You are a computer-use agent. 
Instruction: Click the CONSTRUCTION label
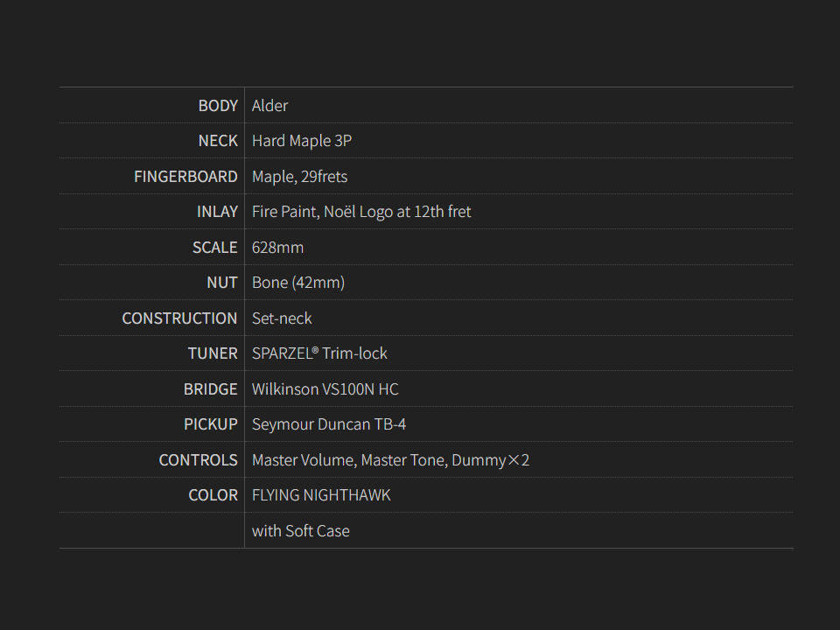point(179,318)
